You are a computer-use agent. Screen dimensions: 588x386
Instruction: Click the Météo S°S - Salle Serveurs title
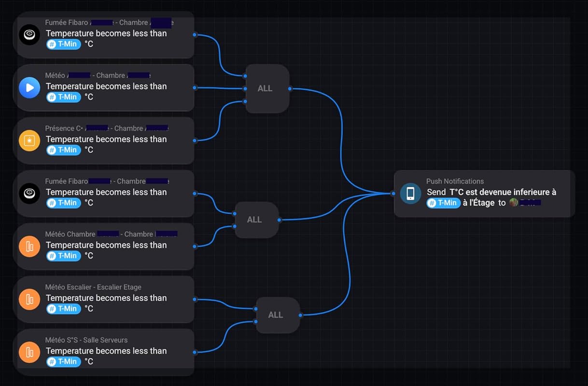point(86,340)
